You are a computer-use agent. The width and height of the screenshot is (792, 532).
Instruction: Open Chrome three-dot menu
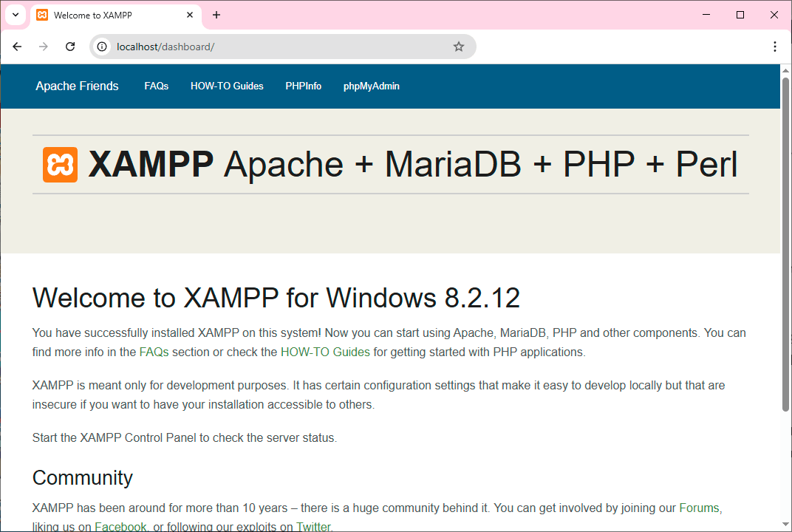tap(774, 47)
